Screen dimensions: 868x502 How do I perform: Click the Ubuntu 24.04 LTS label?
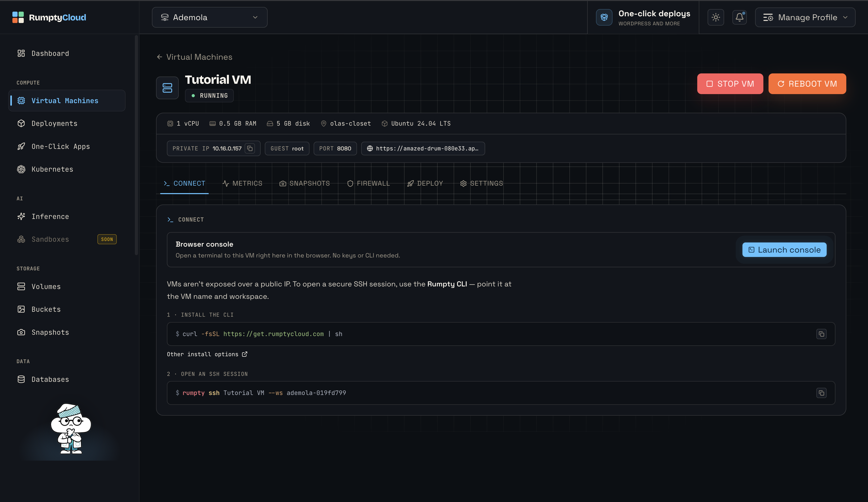tap(416, 123)
